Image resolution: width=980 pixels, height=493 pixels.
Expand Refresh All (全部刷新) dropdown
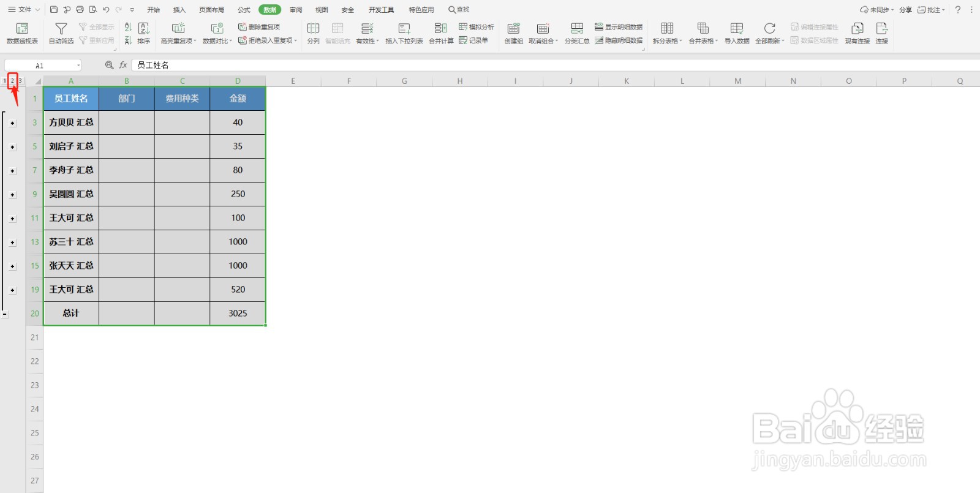click(x=783, y=41)
